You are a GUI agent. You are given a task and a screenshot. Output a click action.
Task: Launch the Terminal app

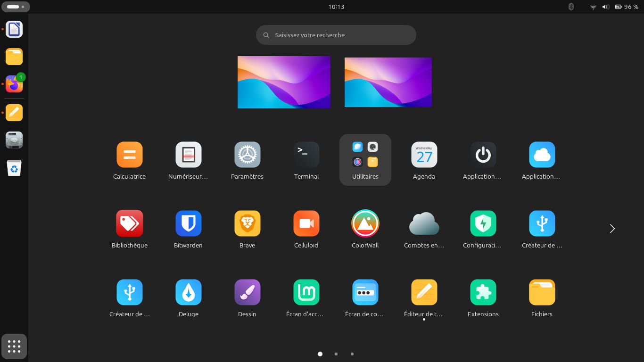coord(306,160)
